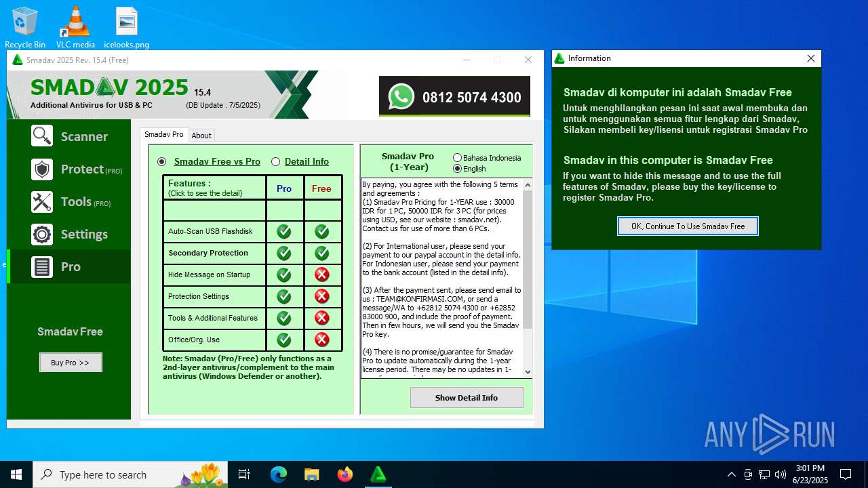
Task: Open the Windows Start menu
Action: [16, 474]
